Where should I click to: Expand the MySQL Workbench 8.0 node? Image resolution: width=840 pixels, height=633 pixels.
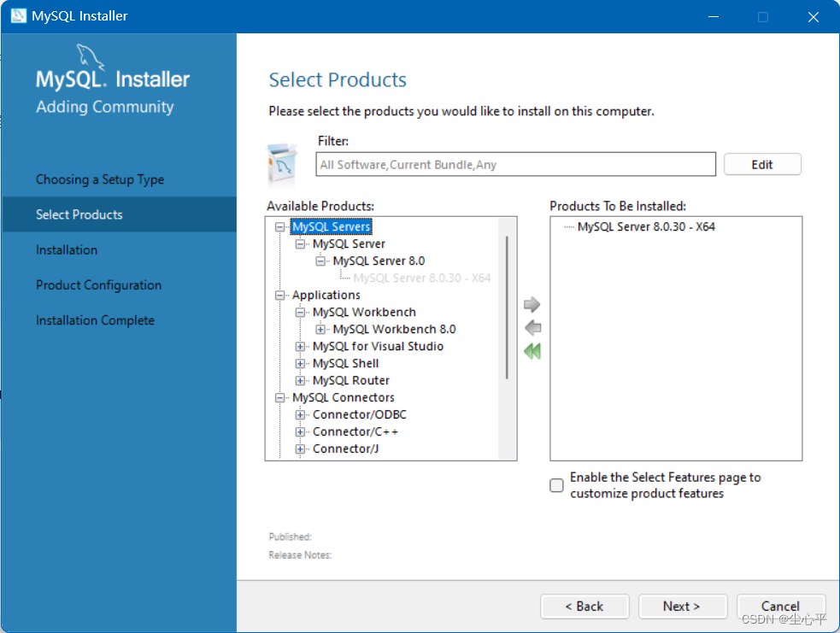pyautogui.click(x=320, y=330)
